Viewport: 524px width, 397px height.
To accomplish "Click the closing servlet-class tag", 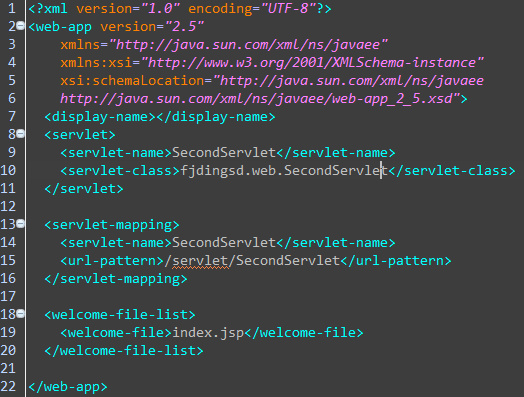I will click(452, 171).
